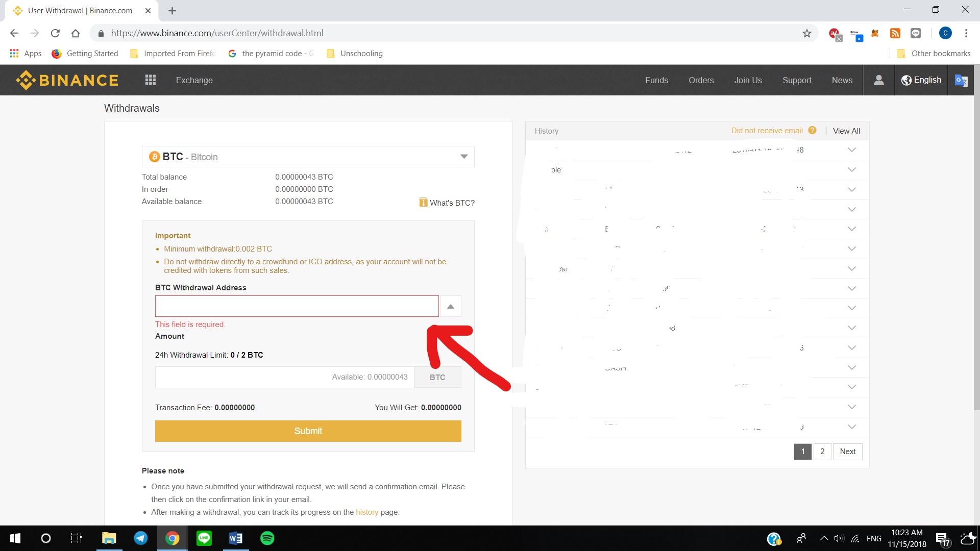Click the Google Translate icon
This screenshot has width=980, height=551.
pos(961,81)
